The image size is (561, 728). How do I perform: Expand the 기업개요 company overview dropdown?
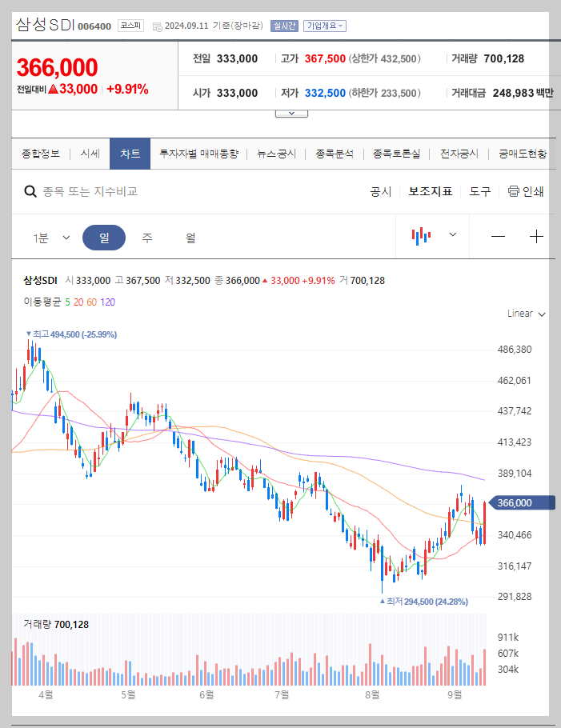coord(327,25)
